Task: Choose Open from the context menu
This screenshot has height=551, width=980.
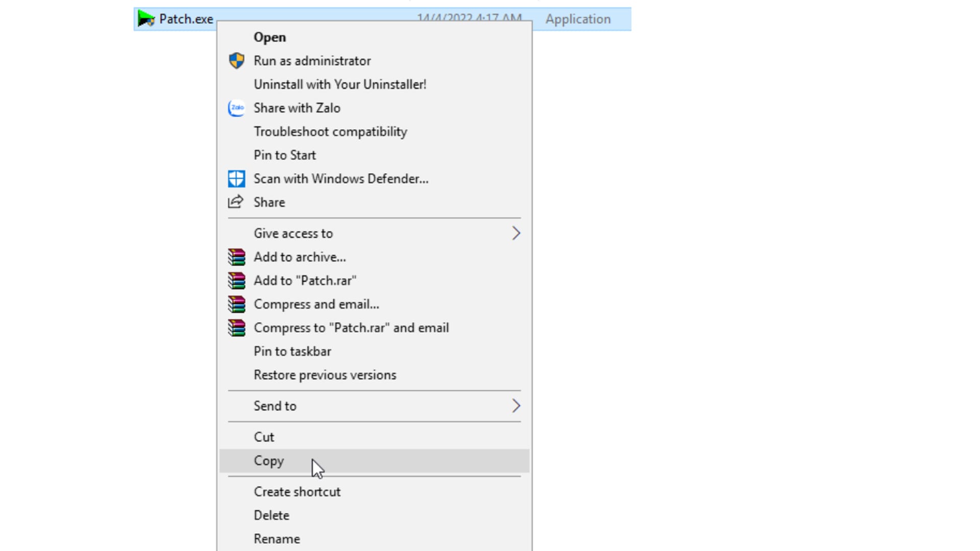Action: pos(269,37)
